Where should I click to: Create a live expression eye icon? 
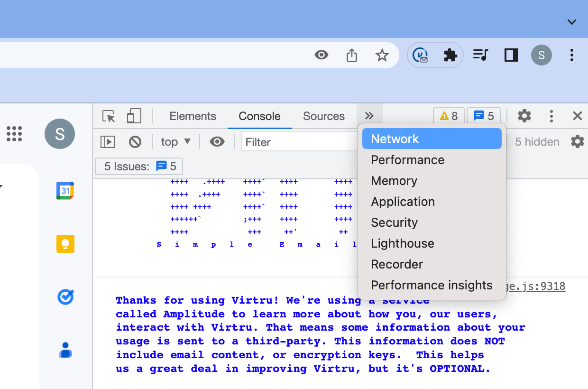click(217, 142)
